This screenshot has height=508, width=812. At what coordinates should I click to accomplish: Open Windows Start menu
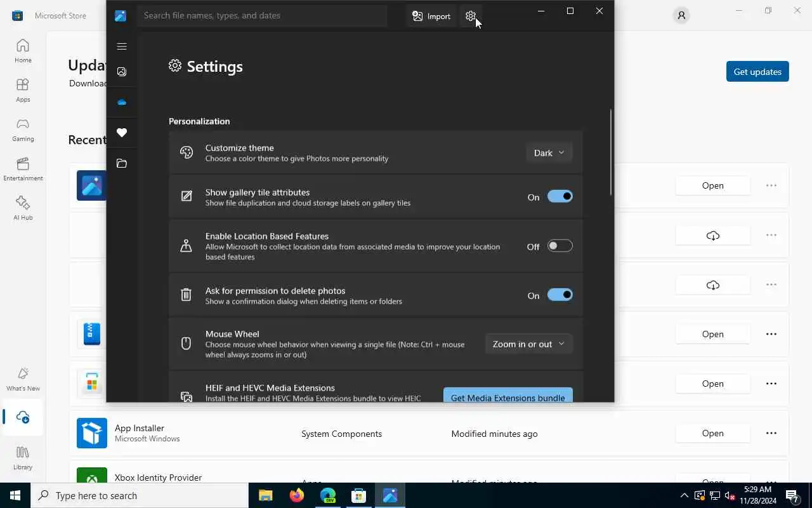point(15,495)
